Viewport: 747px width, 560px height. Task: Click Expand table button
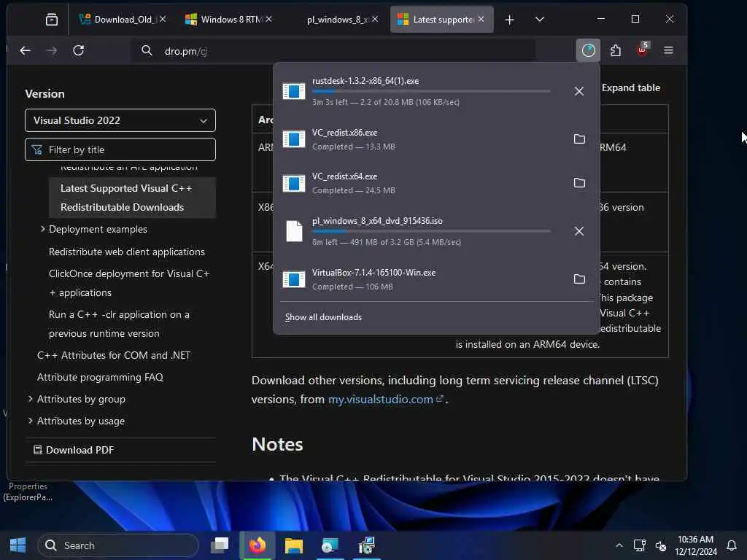point(630,87)
